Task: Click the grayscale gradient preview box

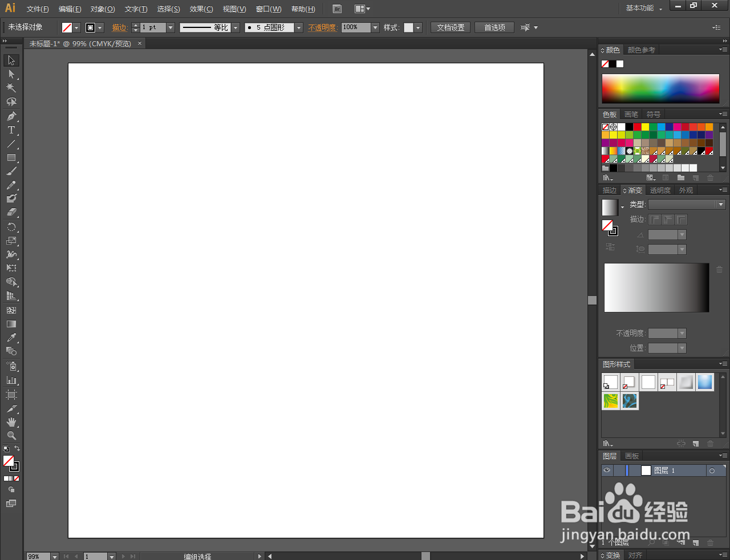Action: point(656,287)
